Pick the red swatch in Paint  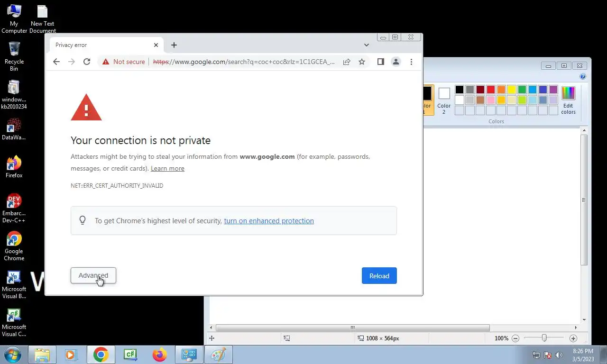(x=491, y=90)
